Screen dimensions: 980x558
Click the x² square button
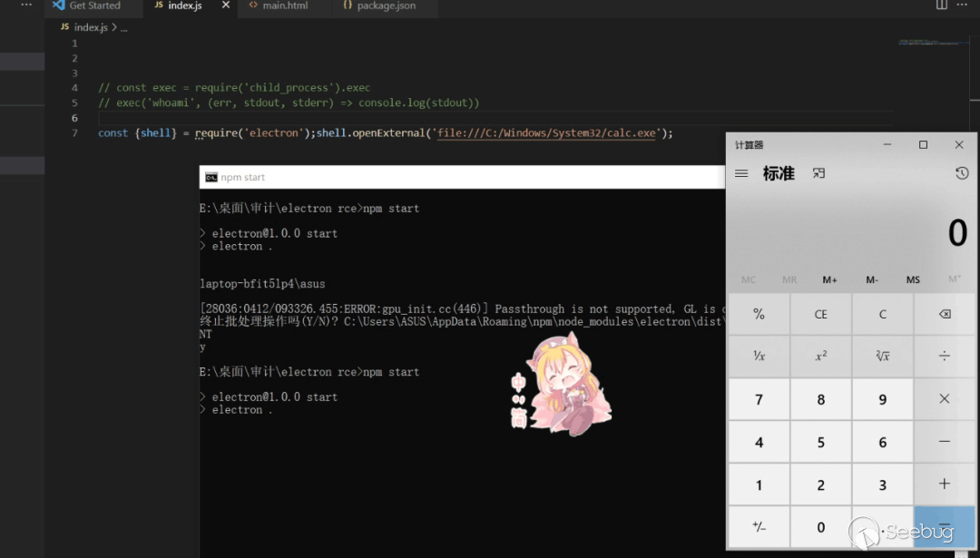[x=820, y=357]
